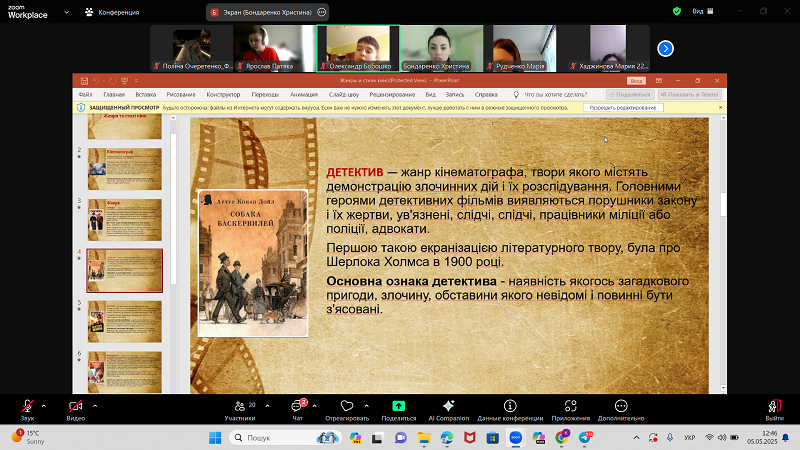The width and height of the screenshot is (800, 450).
Task: Unmute the microphone via Звук icon
Action: (28, 406)
